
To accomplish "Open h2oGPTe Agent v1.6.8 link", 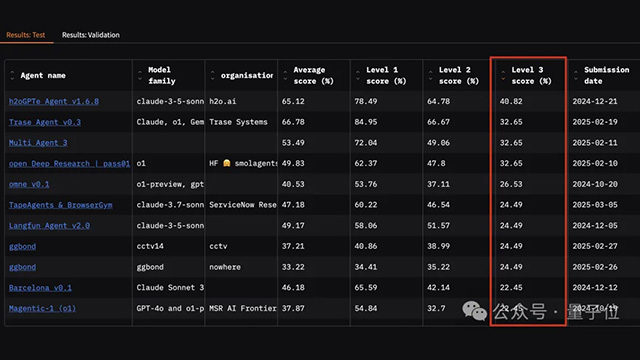I will pyautogui.click(x=54, y=102).
